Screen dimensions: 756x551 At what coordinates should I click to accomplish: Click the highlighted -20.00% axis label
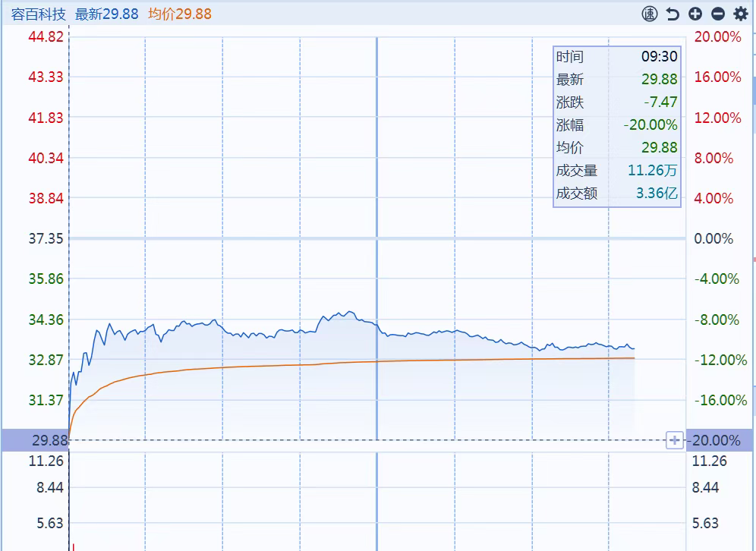(x=717, y=440)
